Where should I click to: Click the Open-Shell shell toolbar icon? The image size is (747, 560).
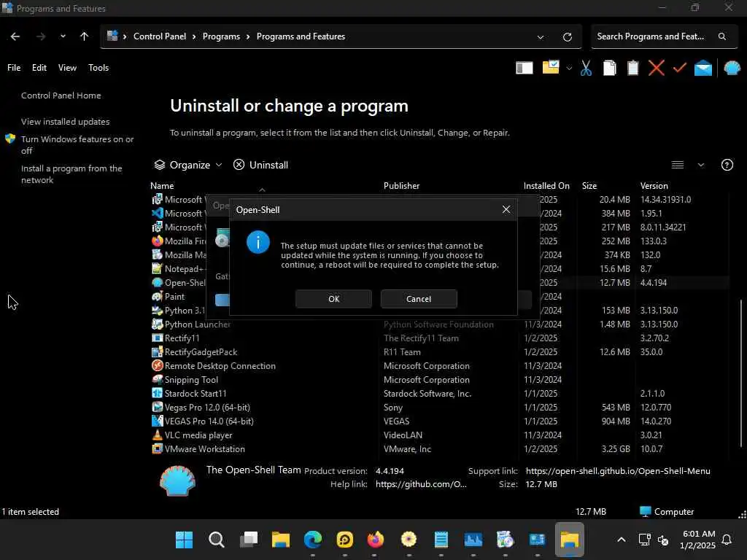pyautogui.click(x=732, y=68)
